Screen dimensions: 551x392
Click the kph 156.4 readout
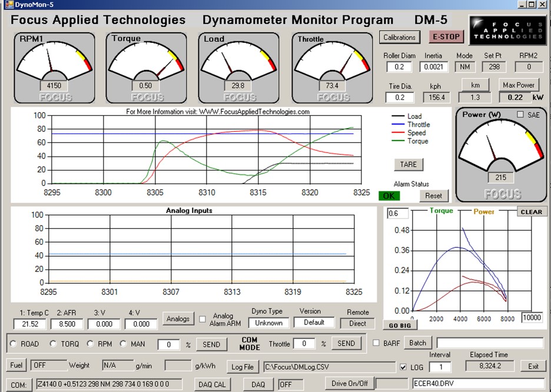[x=437, y=97]
